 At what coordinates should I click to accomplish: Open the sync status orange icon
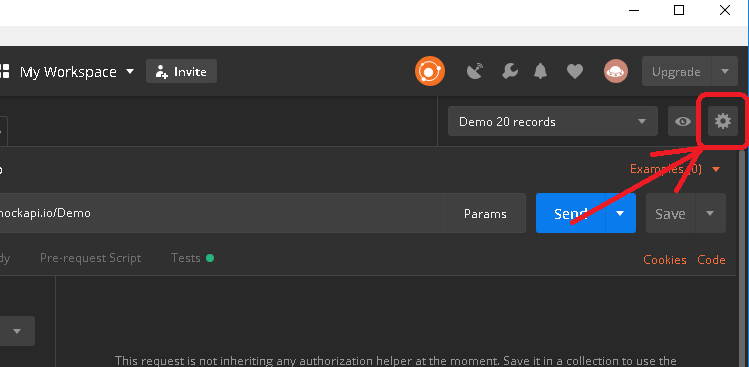pos(430,72)
